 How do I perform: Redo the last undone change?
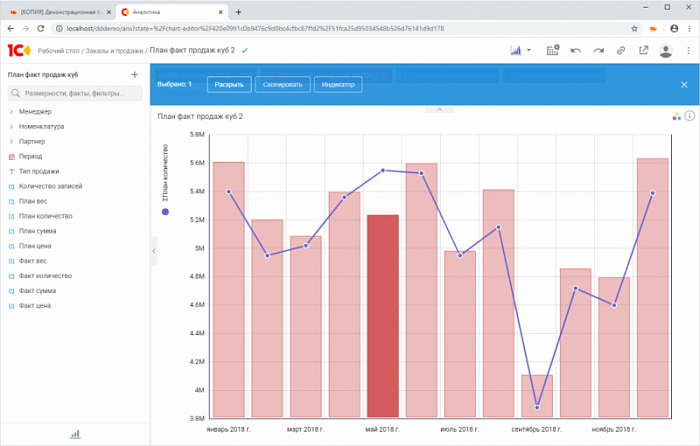point(598,50)
